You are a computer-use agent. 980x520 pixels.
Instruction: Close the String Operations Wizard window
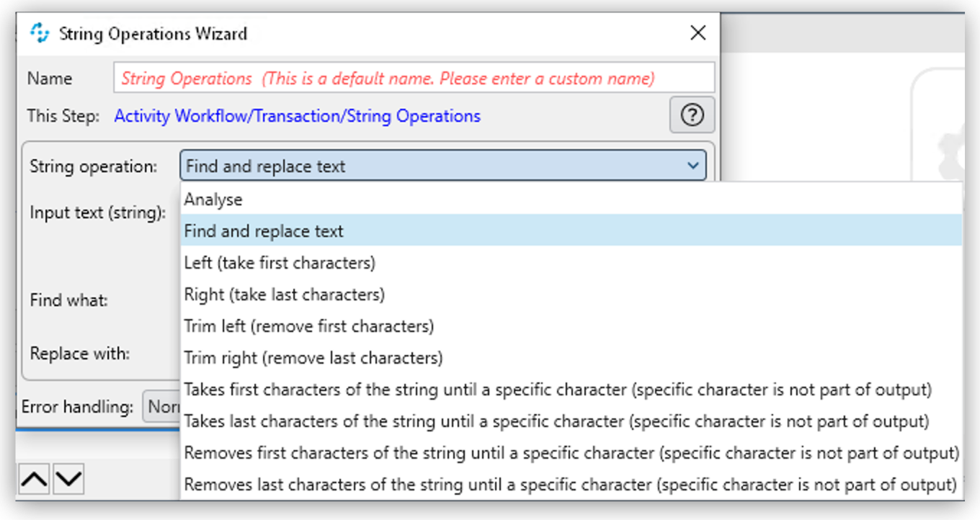[x=698, y=33]
